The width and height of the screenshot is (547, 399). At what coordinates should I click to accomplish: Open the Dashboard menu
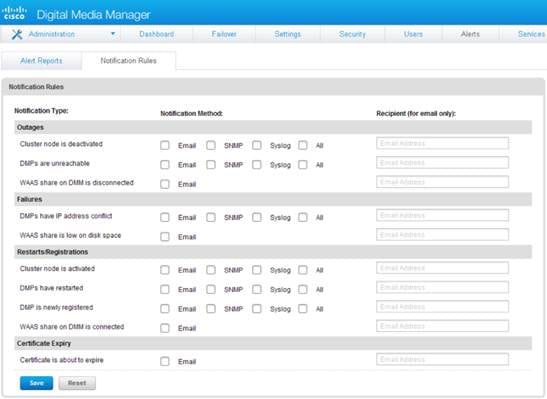[157, 34]
